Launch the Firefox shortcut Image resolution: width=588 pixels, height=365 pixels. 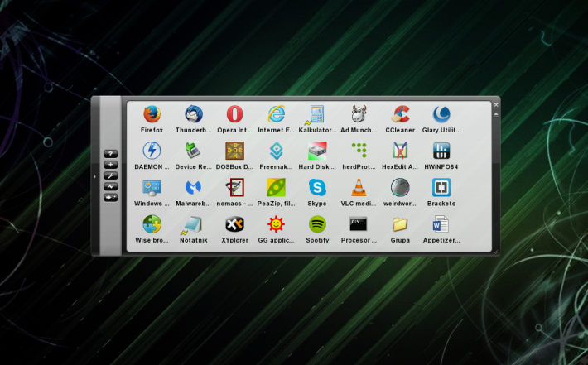point(152,114)
